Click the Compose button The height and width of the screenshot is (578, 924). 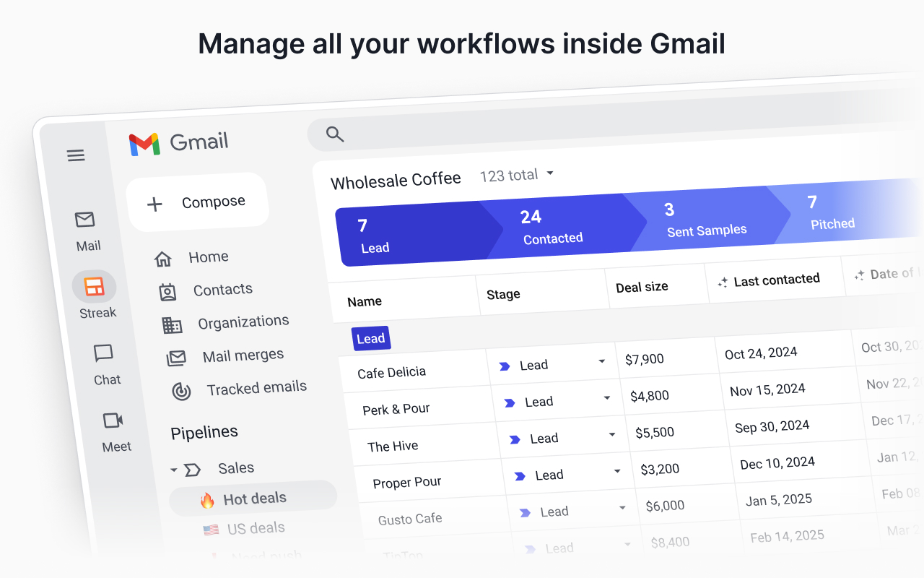pyautogui.click(x=197, y=202)
